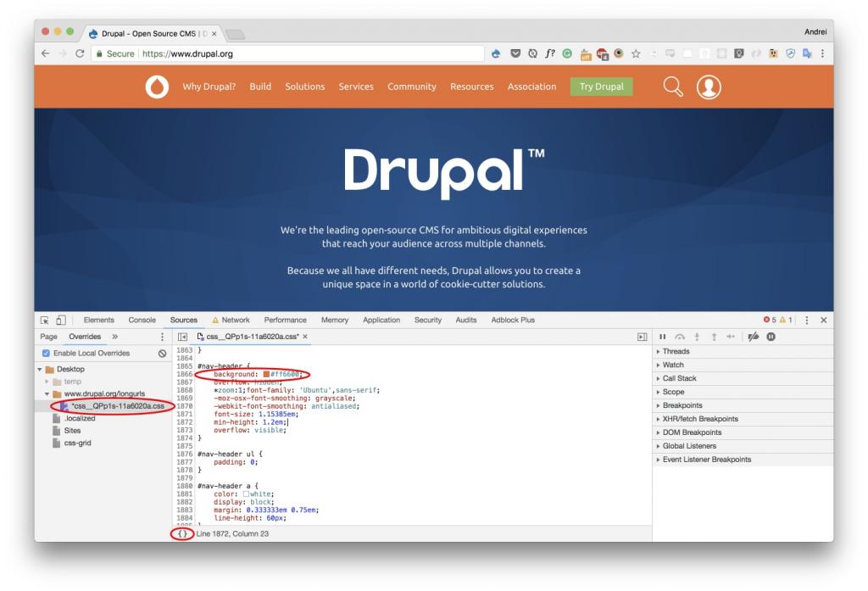Click the address bar URL field
868x591 pixels.
point(288,53)
